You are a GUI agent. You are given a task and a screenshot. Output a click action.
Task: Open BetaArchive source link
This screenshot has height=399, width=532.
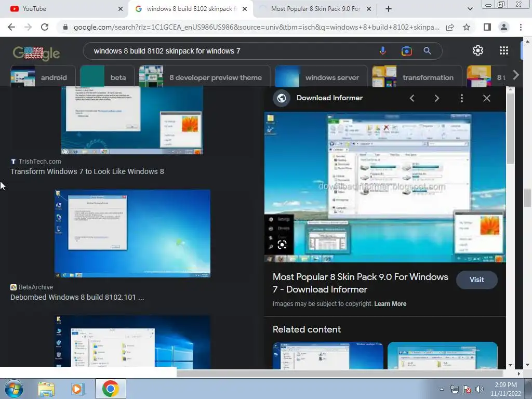(36, 287)
